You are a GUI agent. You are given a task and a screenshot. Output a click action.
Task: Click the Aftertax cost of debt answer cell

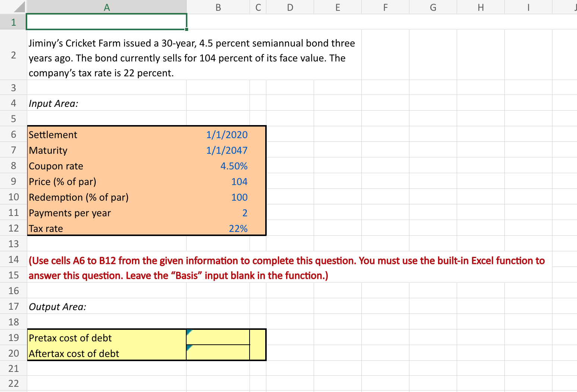(x=217, y=353)
